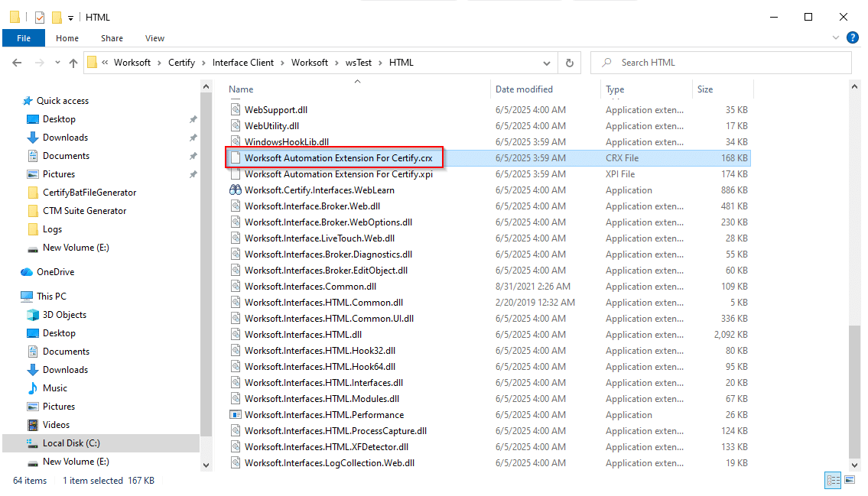This screenshot has height=496, width=868.
Task: Click the Worksoft.Certify.Interfaces.WebLearn application icon
Action: [236, 190]
